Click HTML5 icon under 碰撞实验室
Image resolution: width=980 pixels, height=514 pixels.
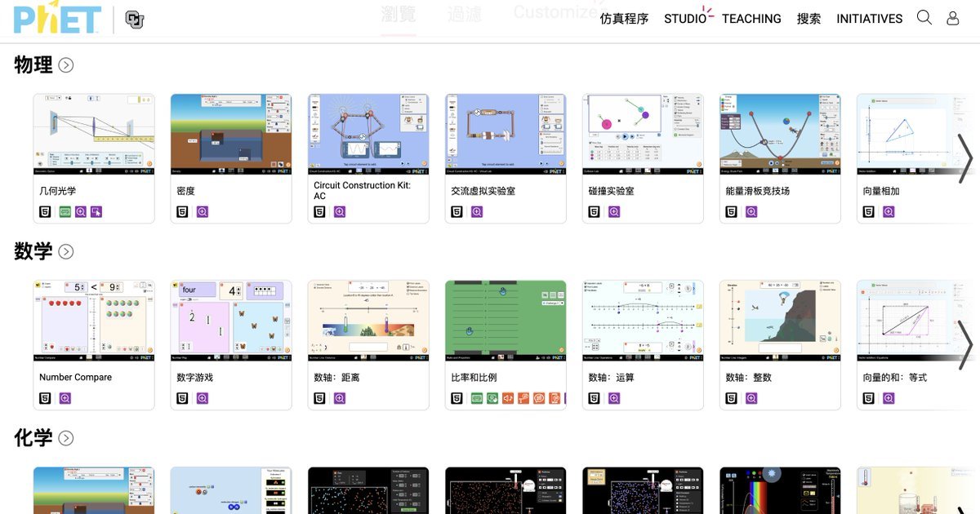coord(595,212)
